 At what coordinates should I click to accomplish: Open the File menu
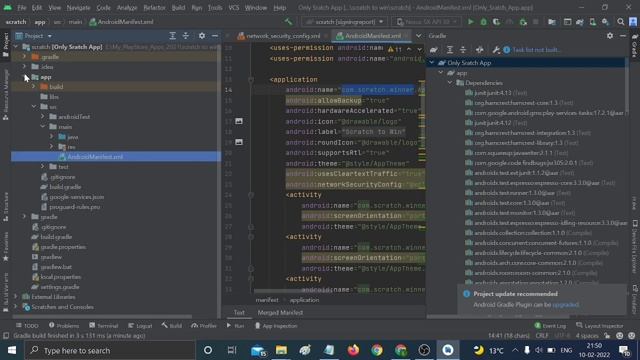[22, 7]
